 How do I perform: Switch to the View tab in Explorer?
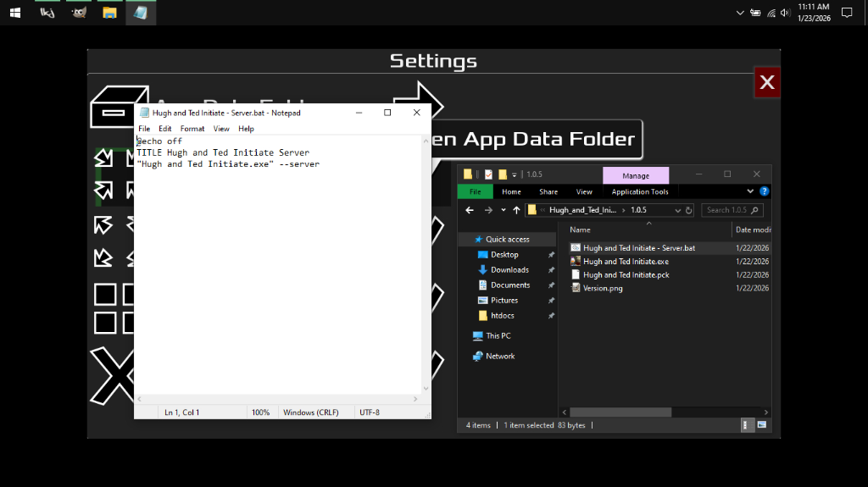click(x=584, y=192)
